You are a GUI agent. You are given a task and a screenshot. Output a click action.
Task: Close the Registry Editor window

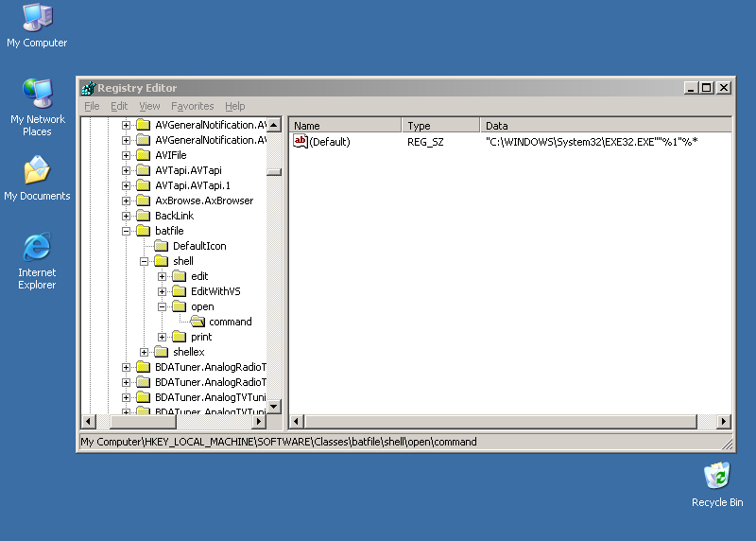click(x=724, y=88)
